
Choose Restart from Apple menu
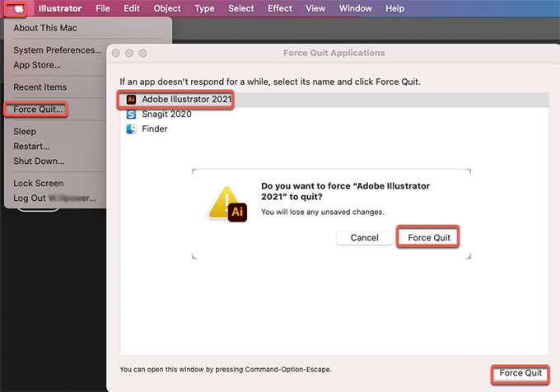(31, 147)
